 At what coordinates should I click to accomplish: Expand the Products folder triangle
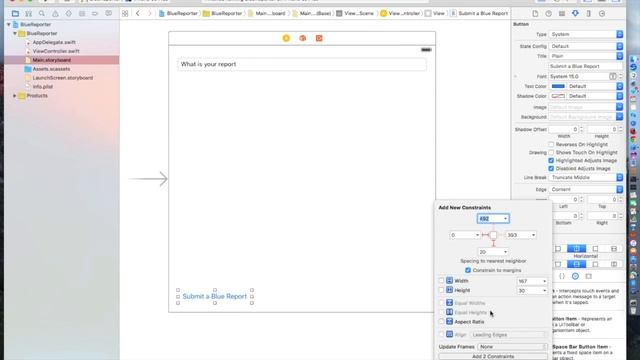[15, 96]
